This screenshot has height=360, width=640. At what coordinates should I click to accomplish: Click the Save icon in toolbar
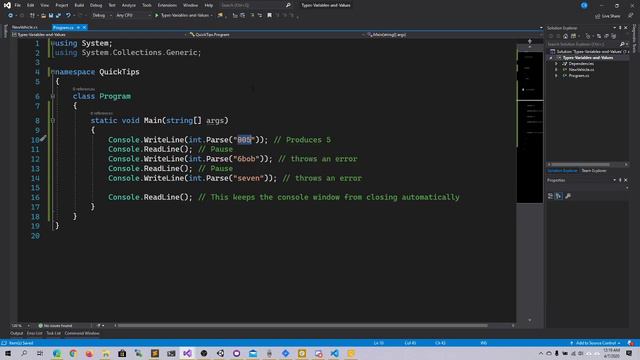tap(51, 16)
